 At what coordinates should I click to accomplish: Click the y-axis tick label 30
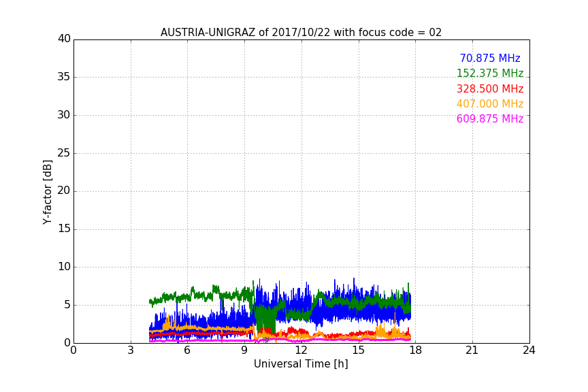pos(64,115)
